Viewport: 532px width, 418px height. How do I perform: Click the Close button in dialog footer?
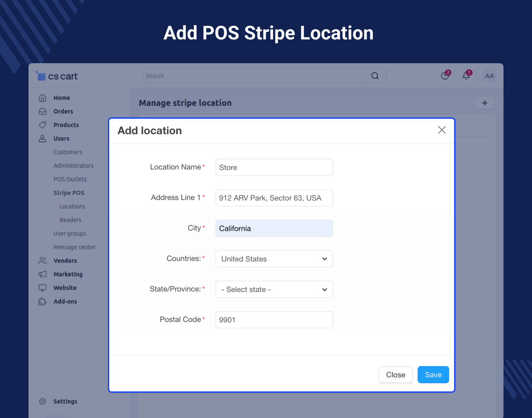(x=396, y=375)
